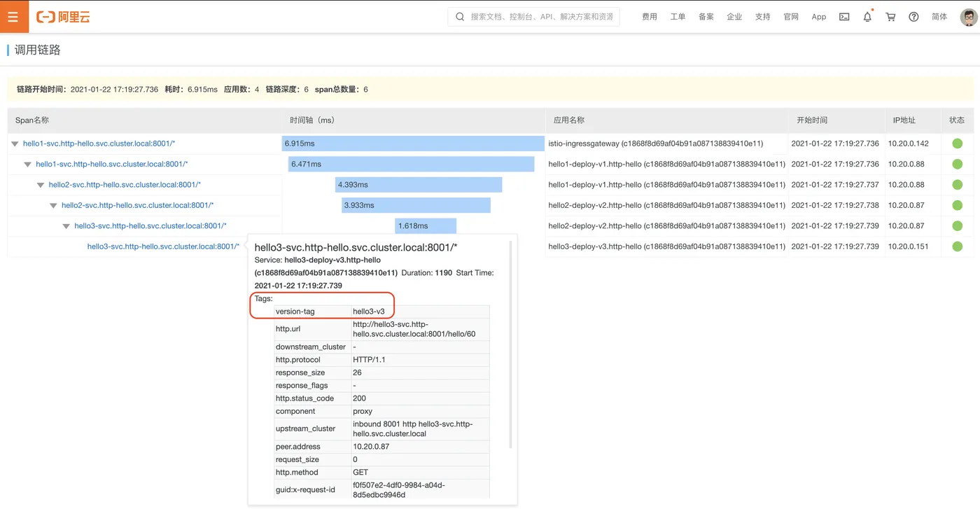Viewport: 980px width, 509px height.
Task: Click the 6.471ms timeline bar
Action: 412,164
